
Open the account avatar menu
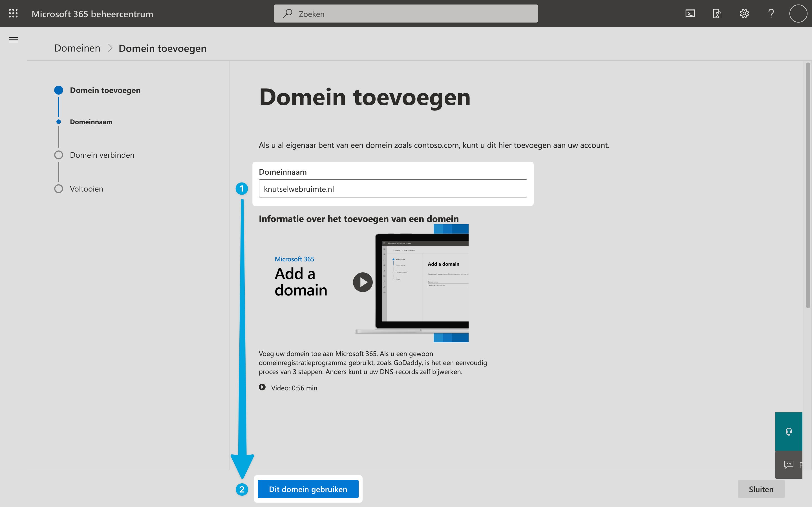point(798,14)
